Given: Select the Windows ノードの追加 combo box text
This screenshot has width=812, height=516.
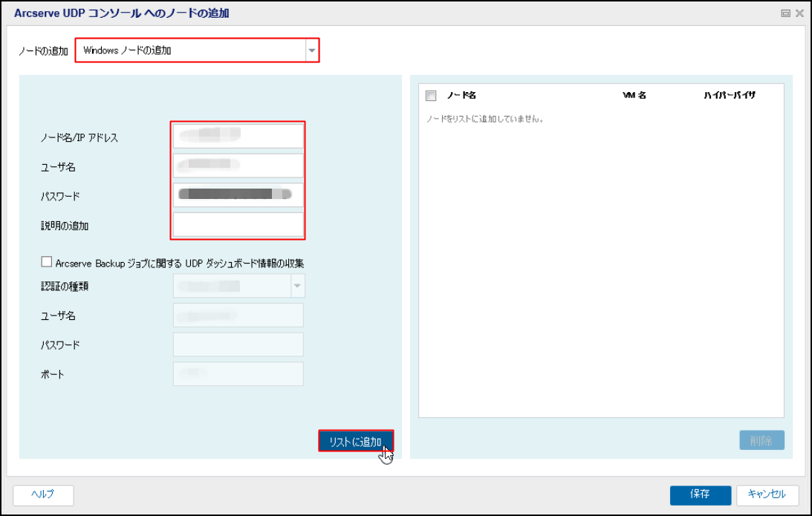Looking at the screenshot, I should (x=127, y=50).
